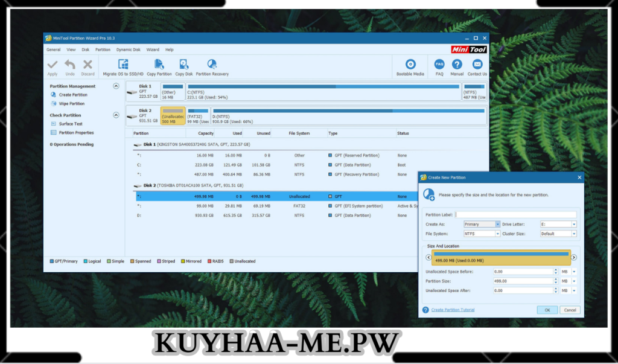This screenshot has height=364, width=618.
Task: Select the (Other) 16 MB block on Disk 1
Action: coord(173,92)
